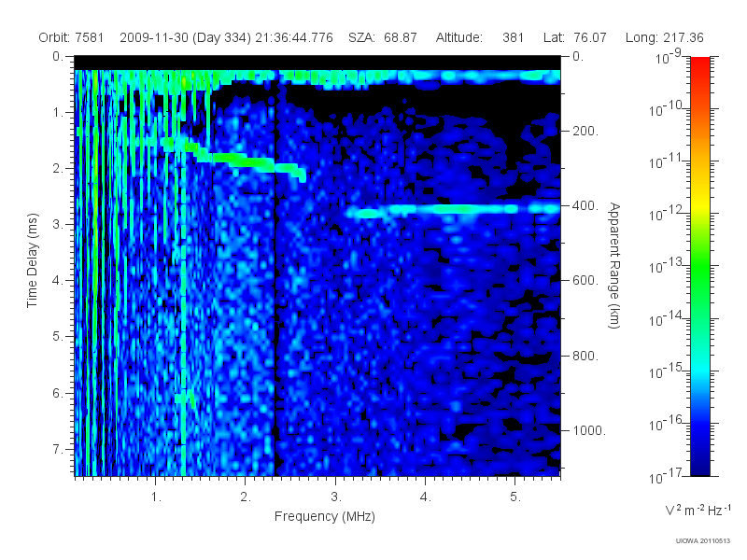This screenshot has width=747, height=560.
Task: Click the timestamp 21:36:44.776
Action: click(x=294, y=37)
